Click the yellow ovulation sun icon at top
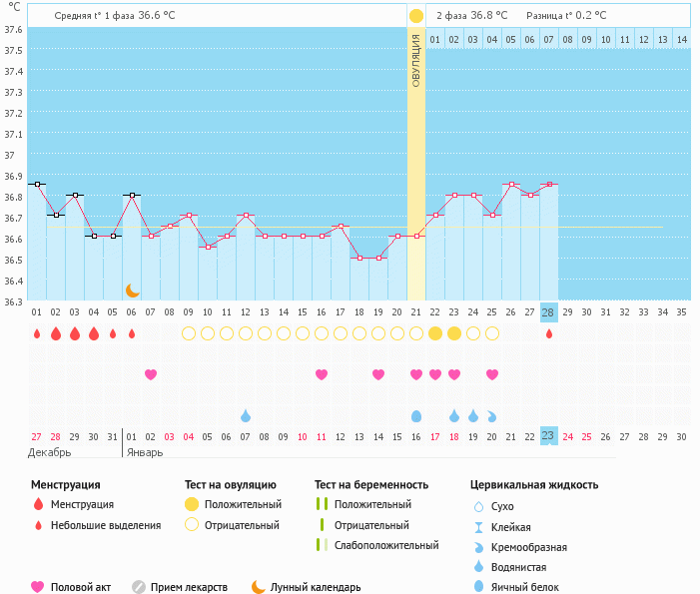700x594 pixels. pos(416,16)
